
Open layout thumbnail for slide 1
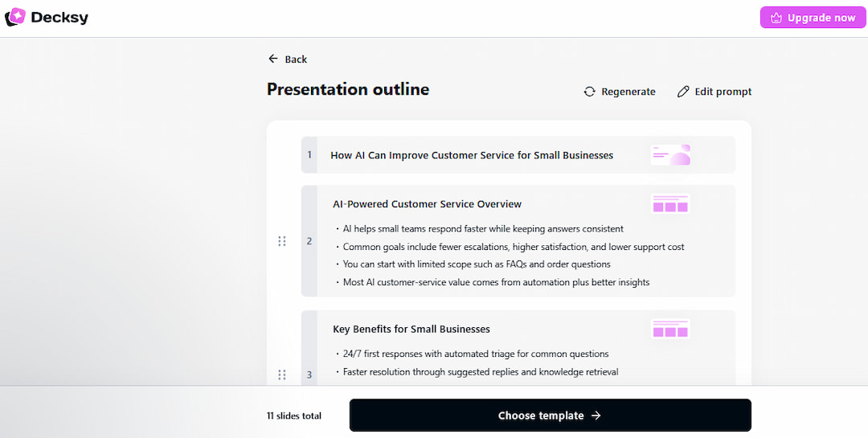tap(670, 155)
